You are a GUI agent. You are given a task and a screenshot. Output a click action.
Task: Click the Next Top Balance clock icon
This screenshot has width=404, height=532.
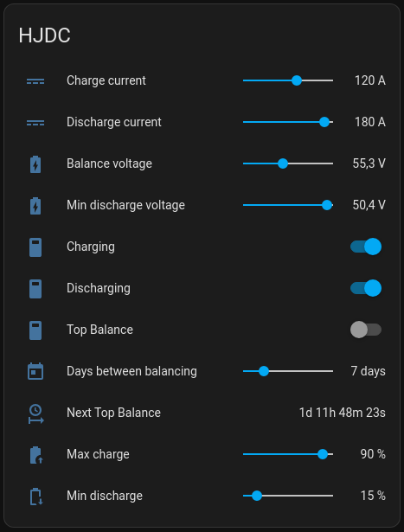pyautogui.click(x=35, y=414)
